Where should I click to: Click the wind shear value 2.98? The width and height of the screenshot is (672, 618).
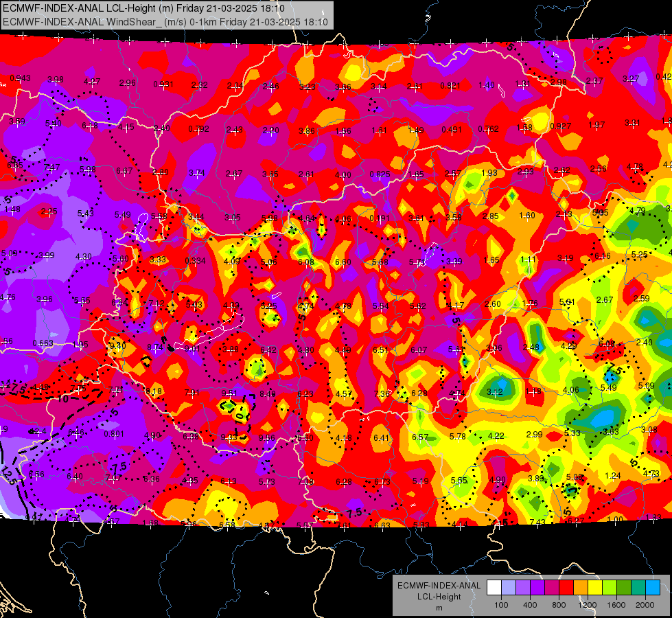pyautogui.click(x=559, y=82)
